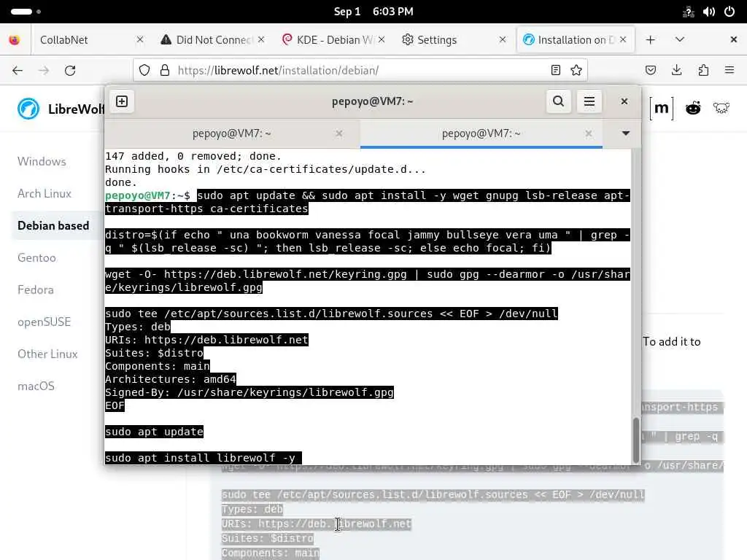Screen dimensions: 747x560
Task: Close the KDE - Debian Wiki tab
Action: (382, 39)
